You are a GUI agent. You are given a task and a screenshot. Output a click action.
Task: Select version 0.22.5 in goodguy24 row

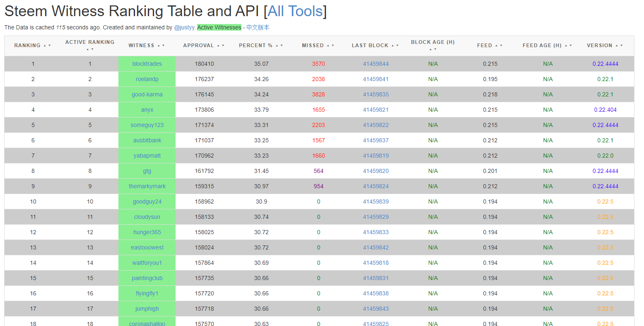point(605,201)
